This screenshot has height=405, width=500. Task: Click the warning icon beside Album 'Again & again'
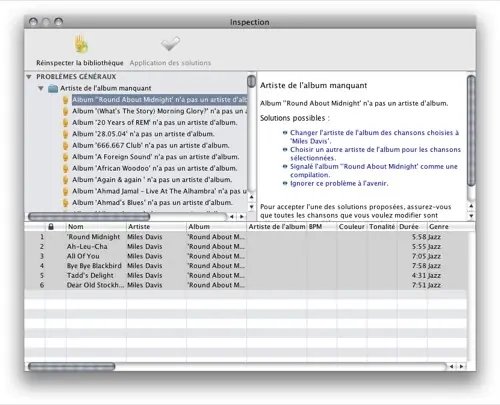65,179
